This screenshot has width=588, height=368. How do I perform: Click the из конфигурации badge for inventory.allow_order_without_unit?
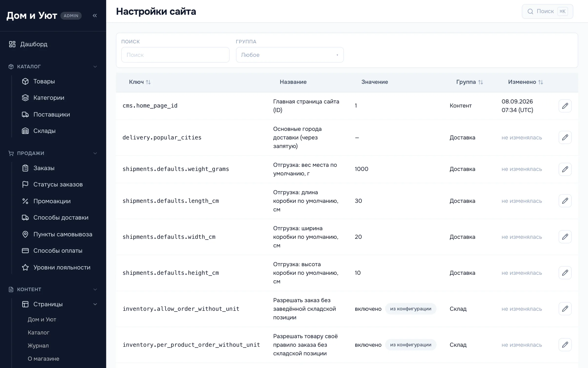click(411, 309)
